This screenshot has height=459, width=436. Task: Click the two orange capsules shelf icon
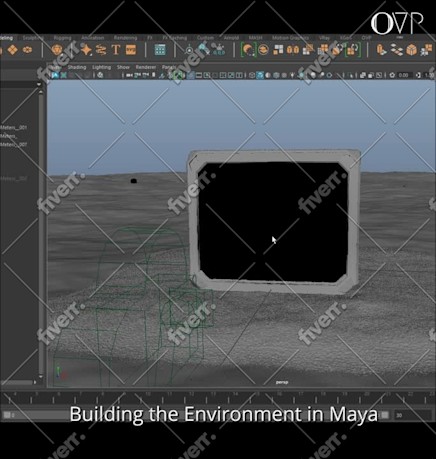[293, 50]
